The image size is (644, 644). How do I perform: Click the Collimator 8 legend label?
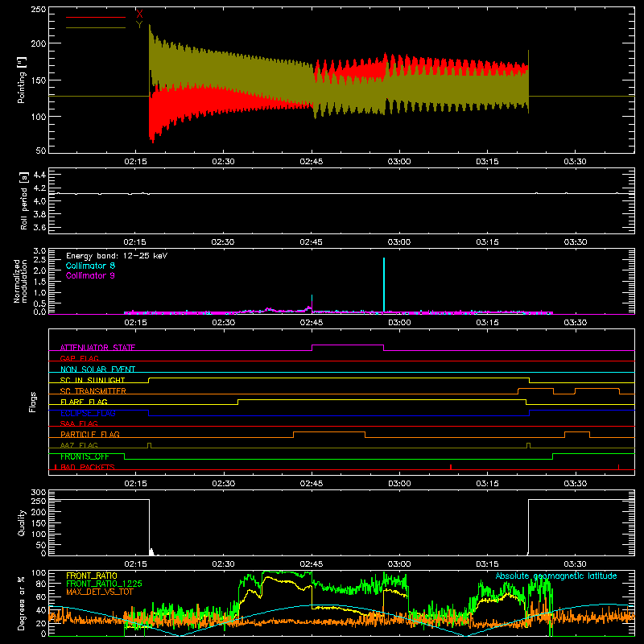pyautogui.click(x=90, y=266)
